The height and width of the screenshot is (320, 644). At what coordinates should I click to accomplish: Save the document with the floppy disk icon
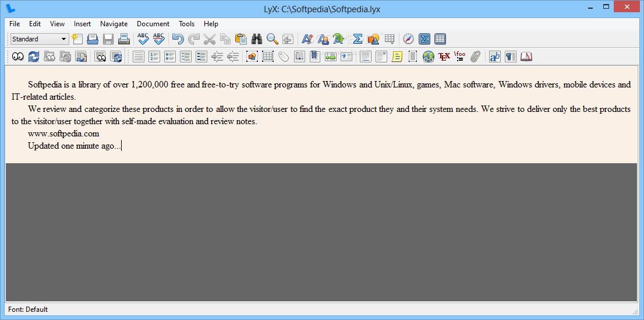tap(108, 39)
